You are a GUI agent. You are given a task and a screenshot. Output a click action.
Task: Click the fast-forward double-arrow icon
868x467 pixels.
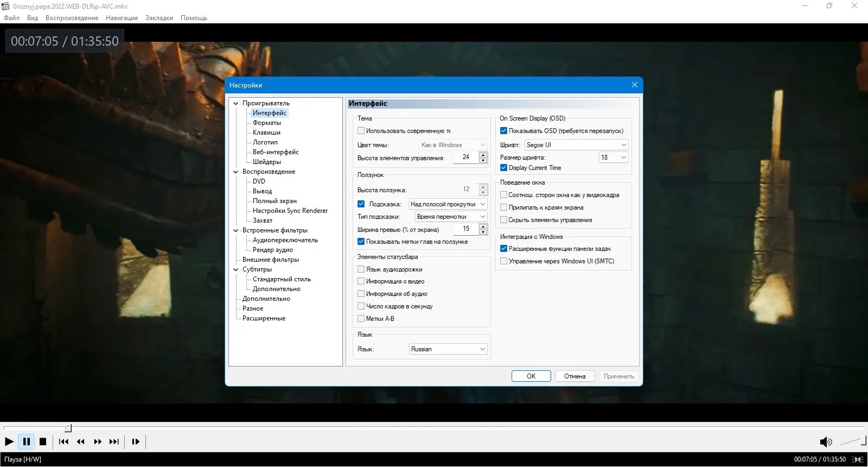[98, 442]
